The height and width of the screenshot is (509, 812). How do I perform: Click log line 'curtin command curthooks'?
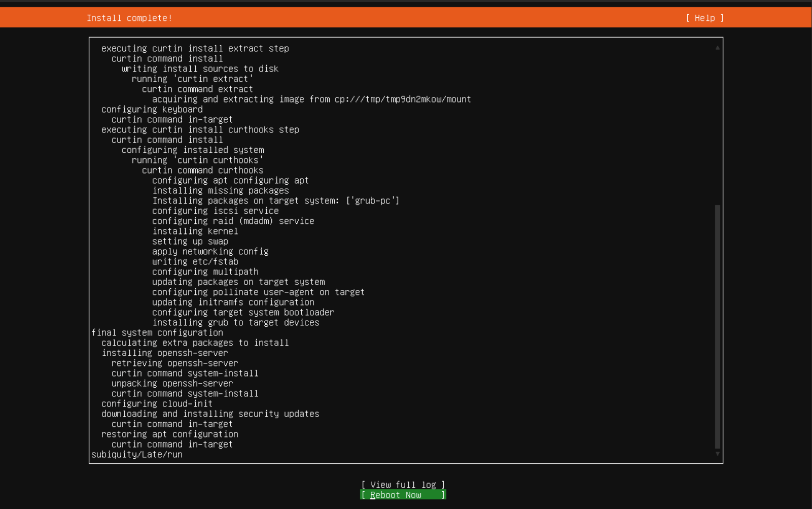point(202,170)
